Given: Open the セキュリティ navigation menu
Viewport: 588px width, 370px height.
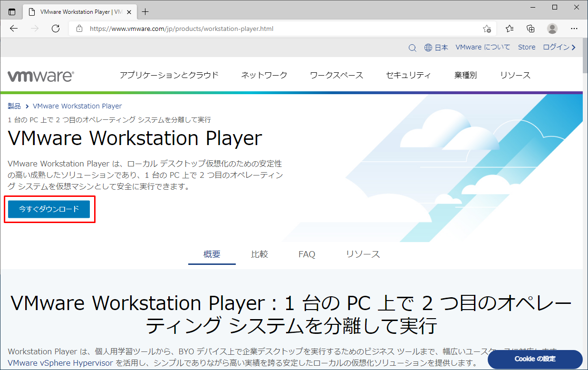Looking at the screenshot, I should (408, 75).
